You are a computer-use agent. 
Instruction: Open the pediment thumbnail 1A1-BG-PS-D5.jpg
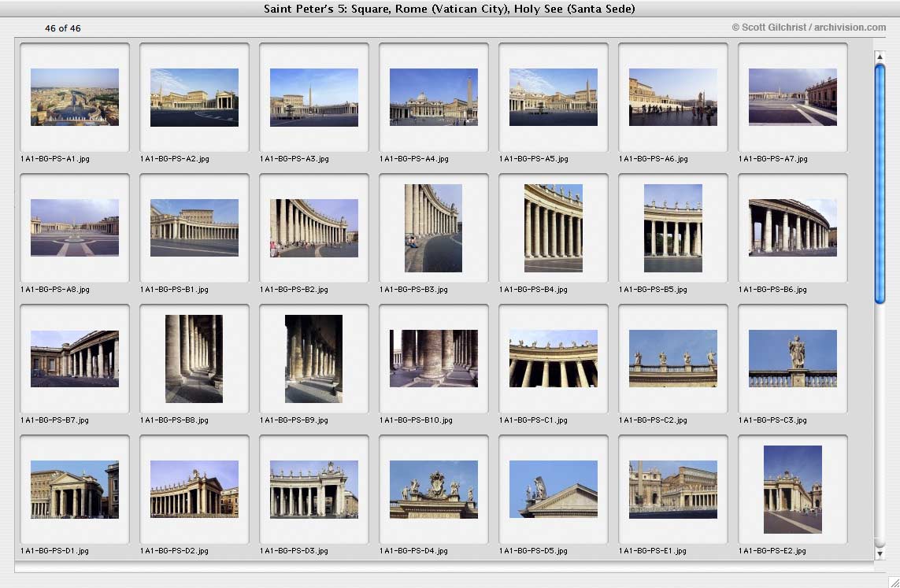554,490
